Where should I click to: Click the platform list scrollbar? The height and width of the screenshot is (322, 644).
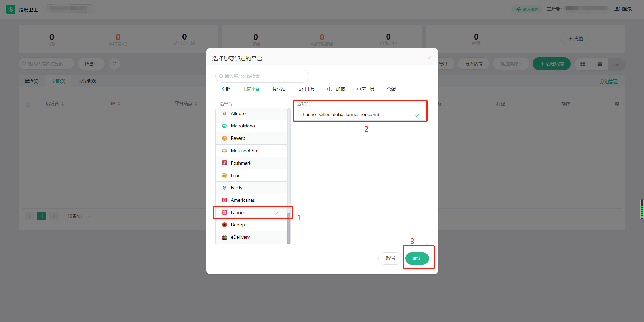(x=289, y=228)
